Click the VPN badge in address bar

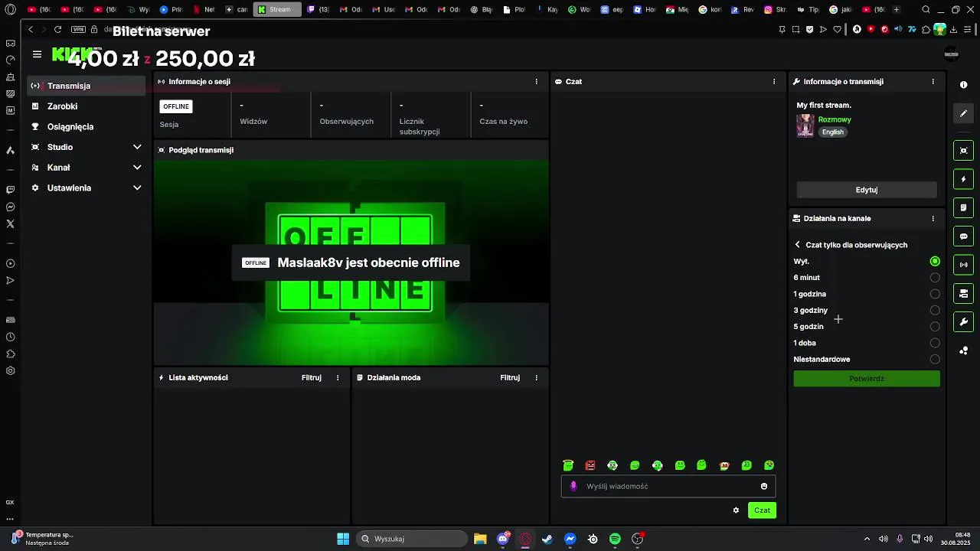[x=78, y=29]
